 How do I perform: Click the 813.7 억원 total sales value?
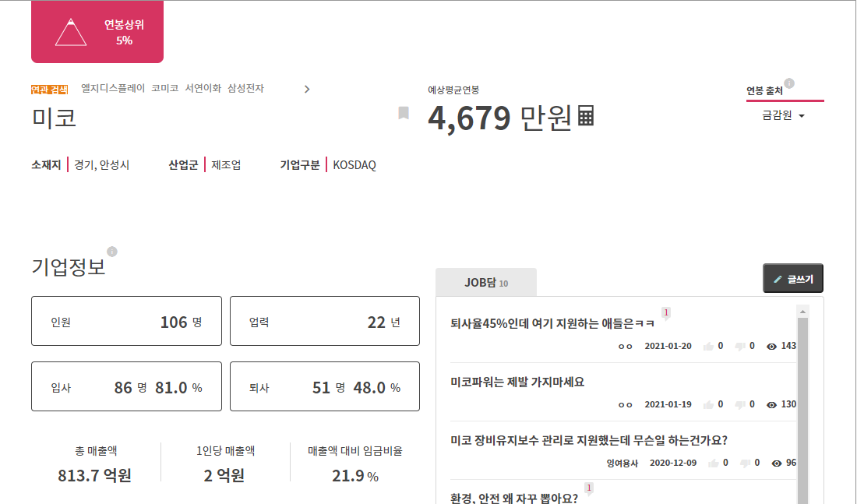coord(94,476)
